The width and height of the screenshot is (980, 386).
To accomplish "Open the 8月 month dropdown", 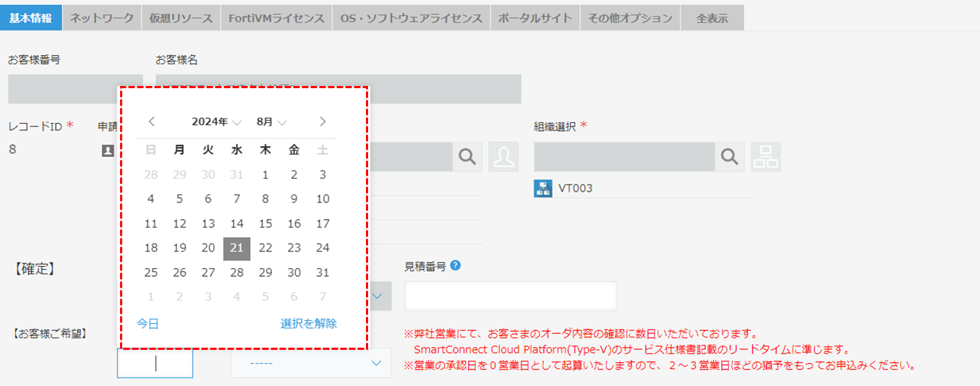I will tap(271, 122).
